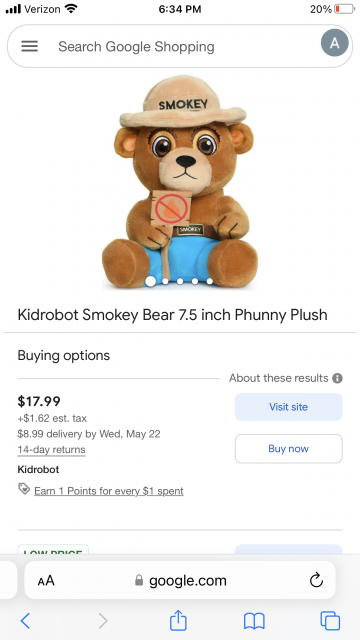Focus the Search Google Shopping field
The height and width of the screenshot is (640, 360).
pos(180,46)
